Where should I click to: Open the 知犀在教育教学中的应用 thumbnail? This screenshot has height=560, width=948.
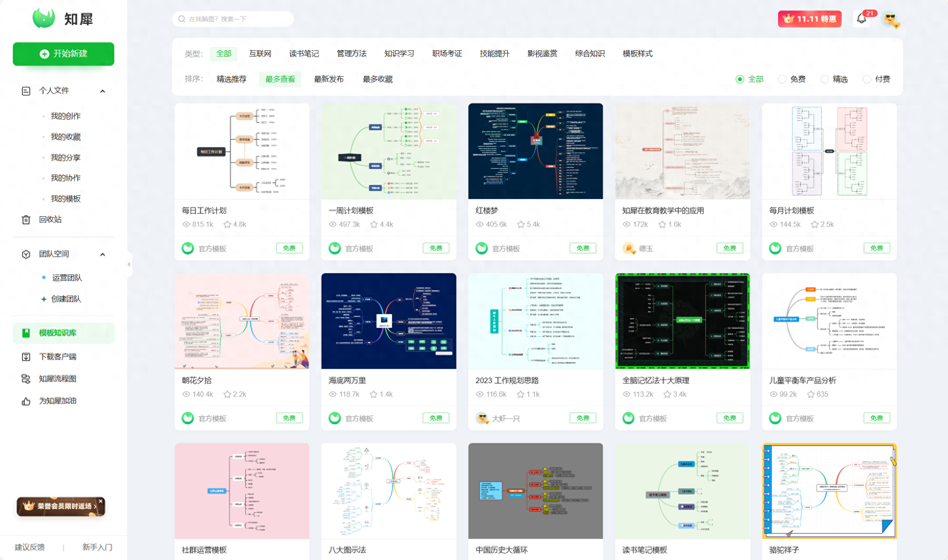pyautogui.click(x=682, y=151)
